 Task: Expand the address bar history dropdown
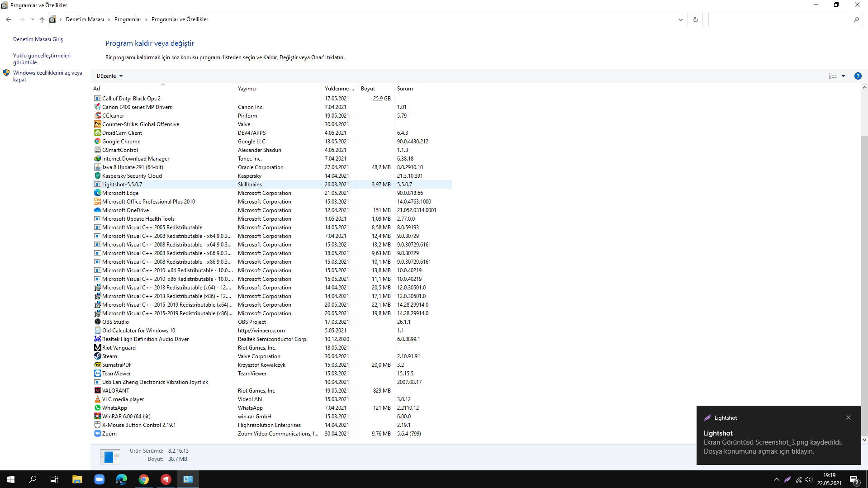pyautogui.click(x=680, y=19)
